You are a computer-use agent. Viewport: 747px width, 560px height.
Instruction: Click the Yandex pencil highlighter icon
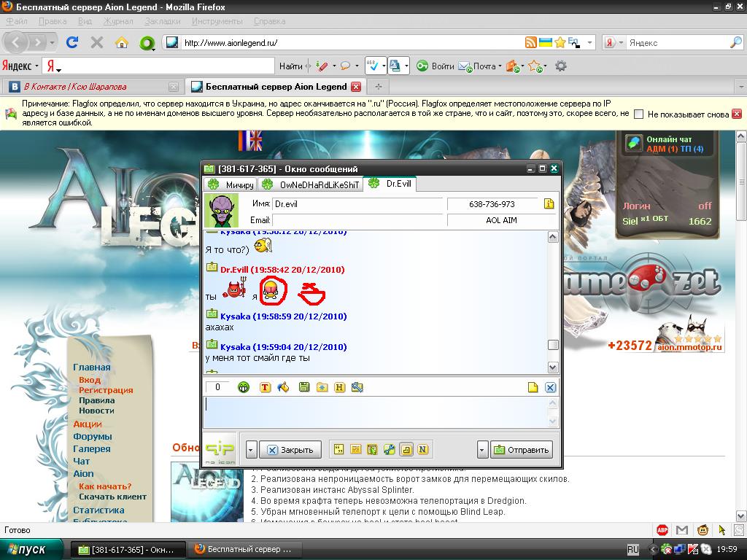point(322,66)
